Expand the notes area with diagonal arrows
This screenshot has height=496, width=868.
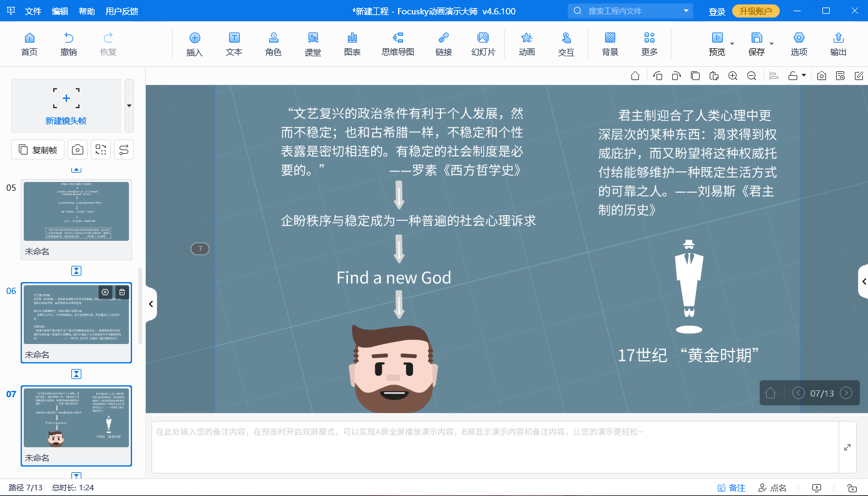point(847,447)
